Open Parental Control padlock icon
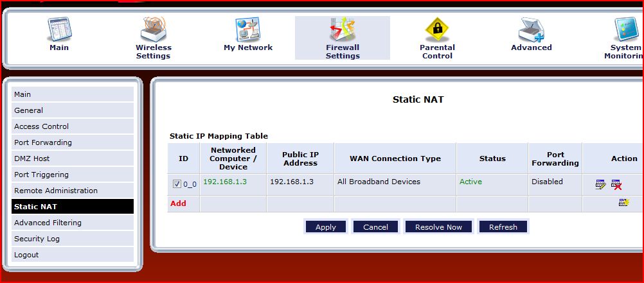Viewport: 644px width, 283px height. pyautogui.click(x=436, y=29)
